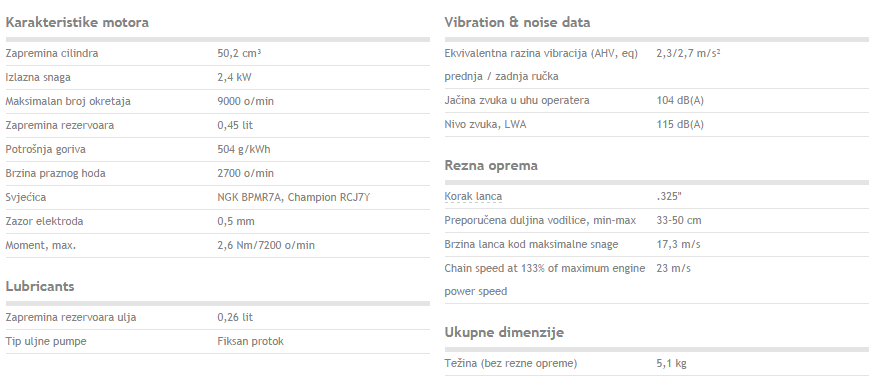The width and height of the screenshot is (884, 388).
Task: Click the Vibration & noise data heading
Action: click(x=517, y=23)
